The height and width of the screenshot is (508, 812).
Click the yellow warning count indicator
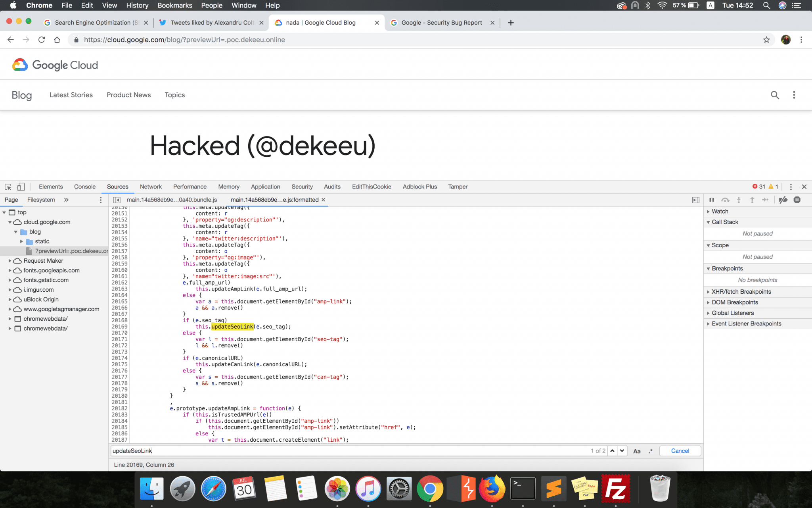[774, 187]
